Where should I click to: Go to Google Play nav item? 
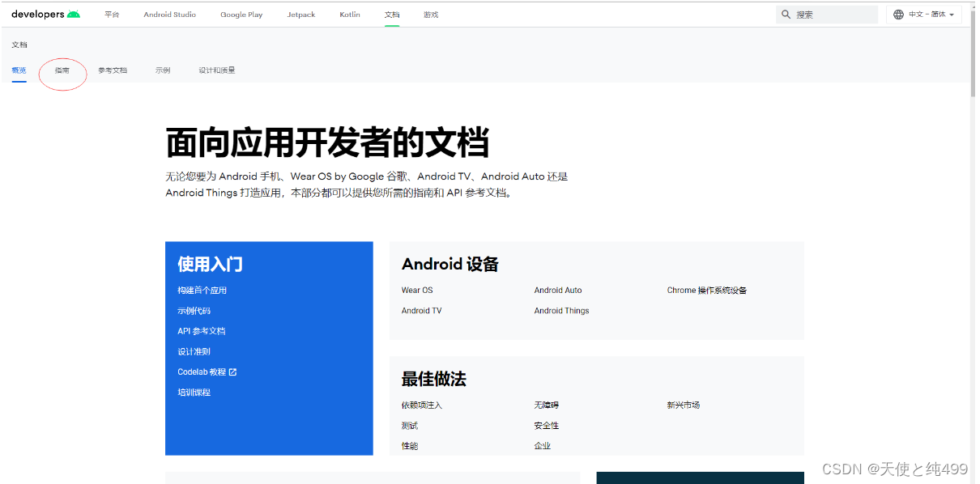click(241, 15)
